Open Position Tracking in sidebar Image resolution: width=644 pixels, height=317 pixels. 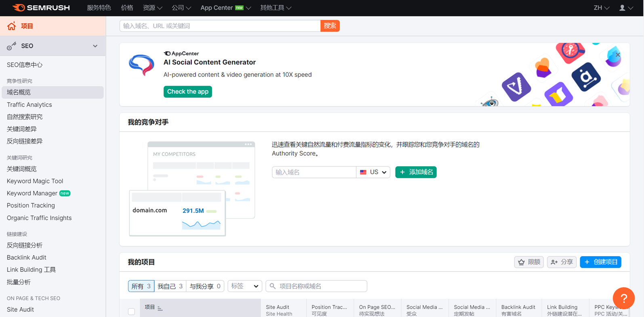pyautogui.click(x=31, y=205)
